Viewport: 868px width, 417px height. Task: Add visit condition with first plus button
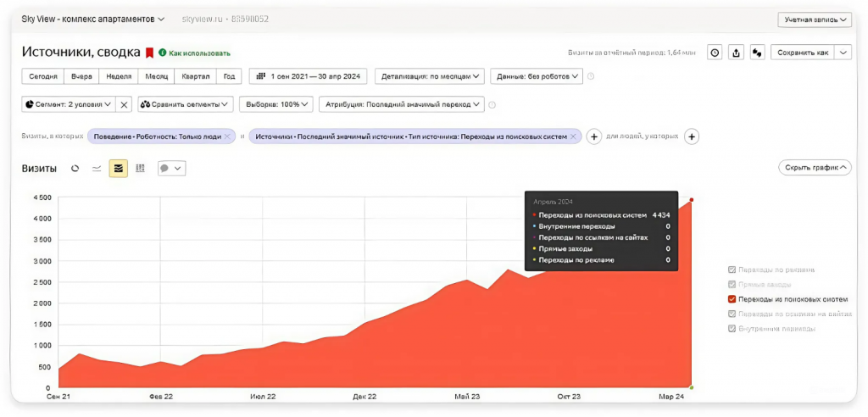[593, 136]
